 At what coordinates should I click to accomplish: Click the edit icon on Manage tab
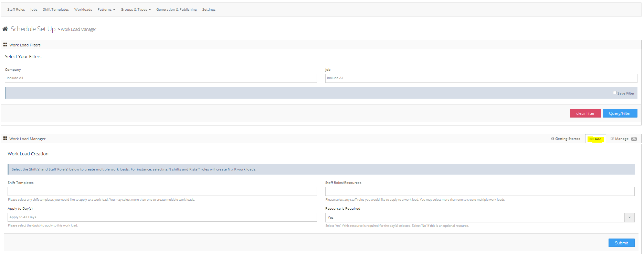[x=612, y=139]
